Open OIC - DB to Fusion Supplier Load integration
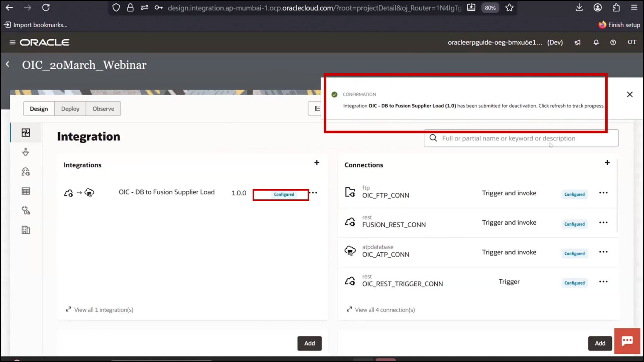The image size is (644, 362). click(167, 192)
